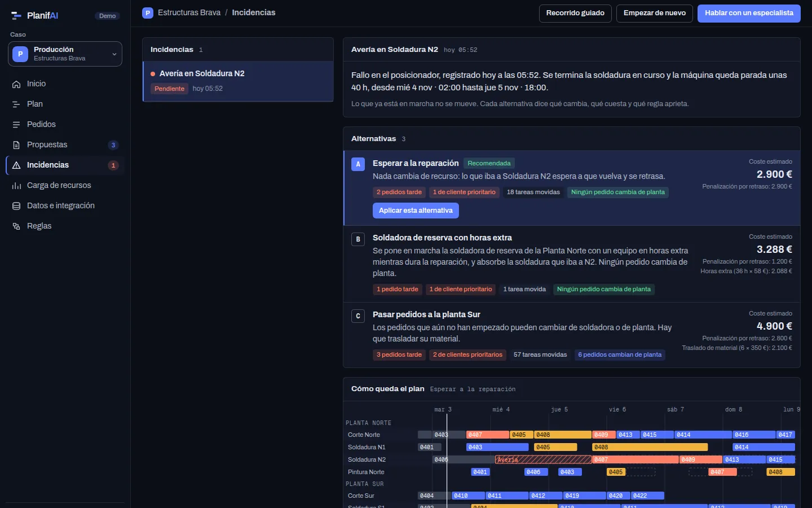812x508 pixels.
Task: Click the PLANTA NORTE group header
Action: click(x=368, y=423)
